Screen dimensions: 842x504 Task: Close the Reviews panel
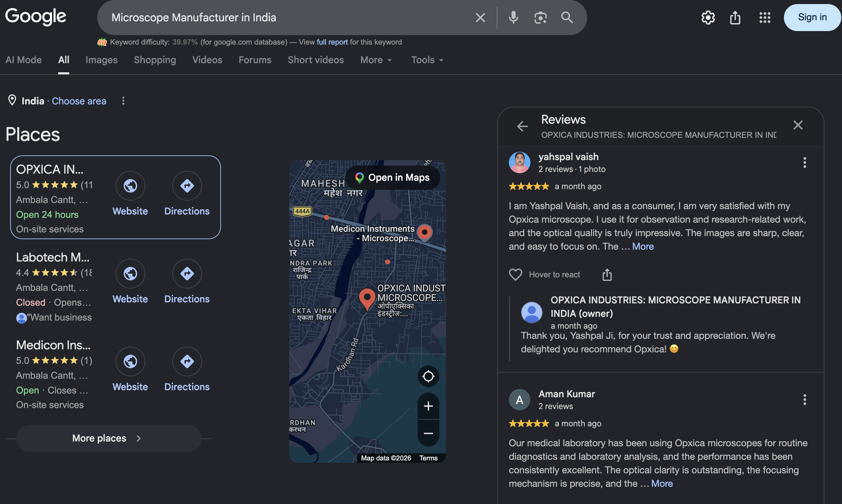[x=798, y=125]
